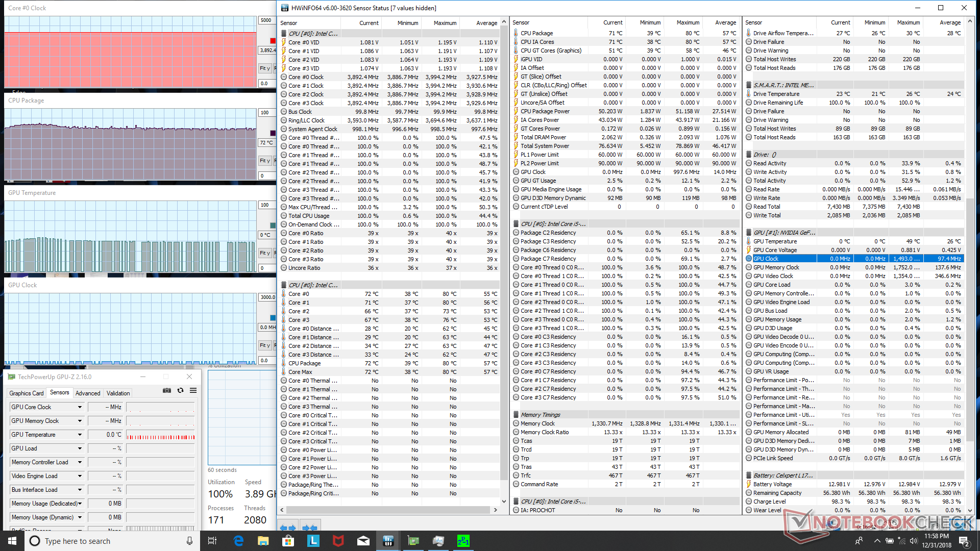Edit Core #0 Clock graph maximum 5000 field
The width and height of the screenshot is (980, 551).
point(266,20)
